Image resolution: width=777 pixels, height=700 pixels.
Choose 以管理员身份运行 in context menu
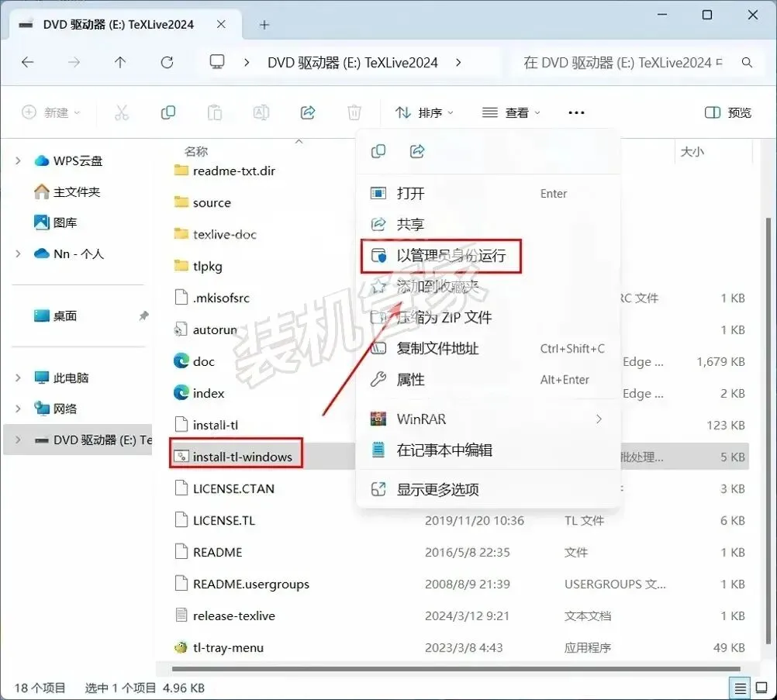(x=441, y=256)
